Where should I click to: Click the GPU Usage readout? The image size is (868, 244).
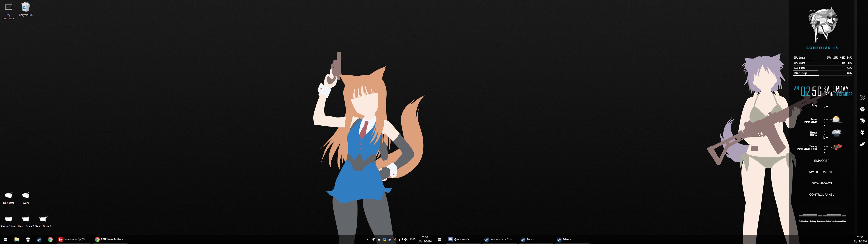[x=823, y=63]
